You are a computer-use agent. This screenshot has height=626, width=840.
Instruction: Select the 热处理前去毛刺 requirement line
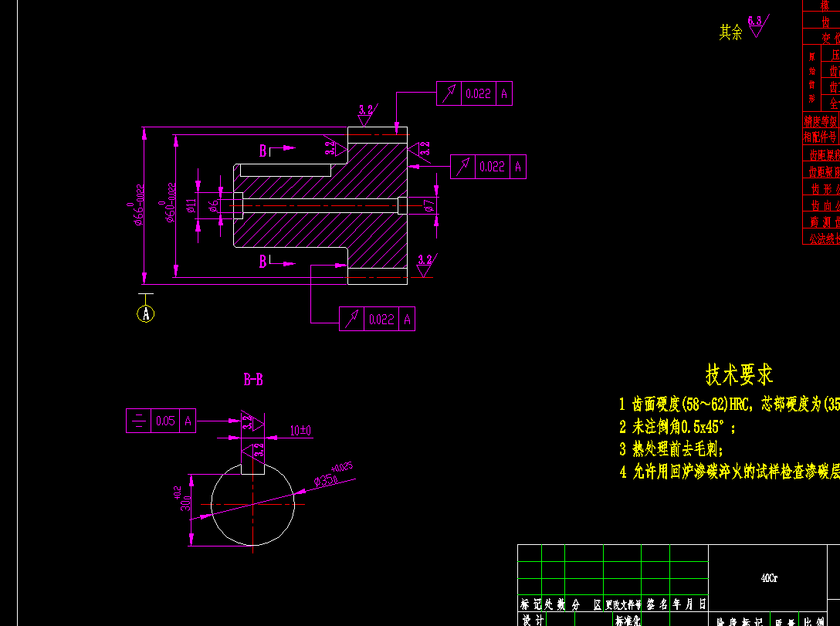click(671, 448)
